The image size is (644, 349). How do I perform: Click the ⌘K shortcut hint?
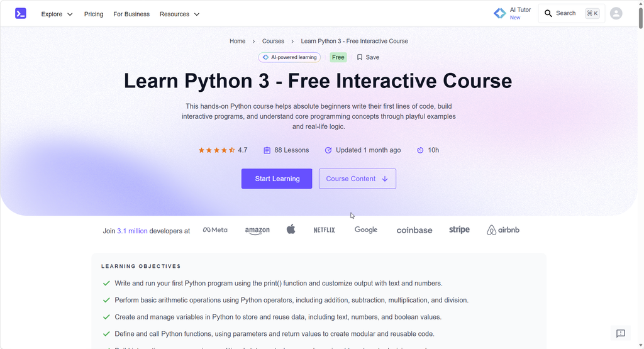point(592,14)
